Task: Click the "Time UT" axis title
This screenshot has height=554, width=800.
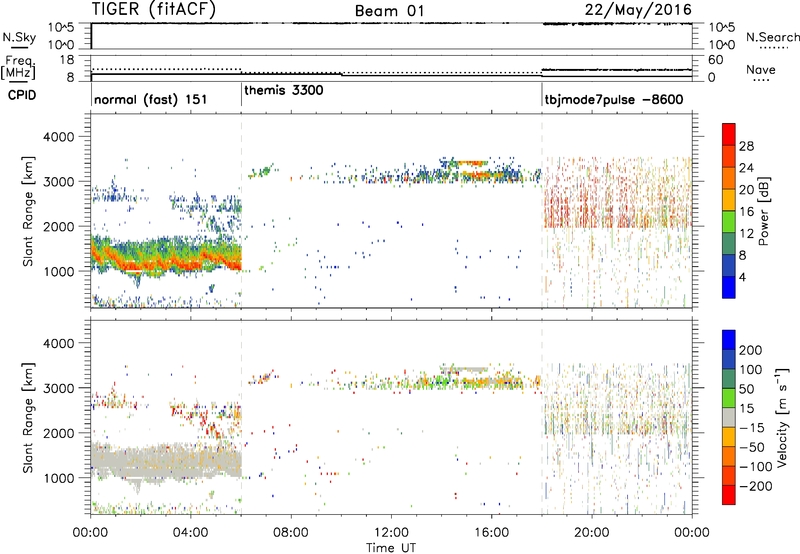Action: click(391, 547)
